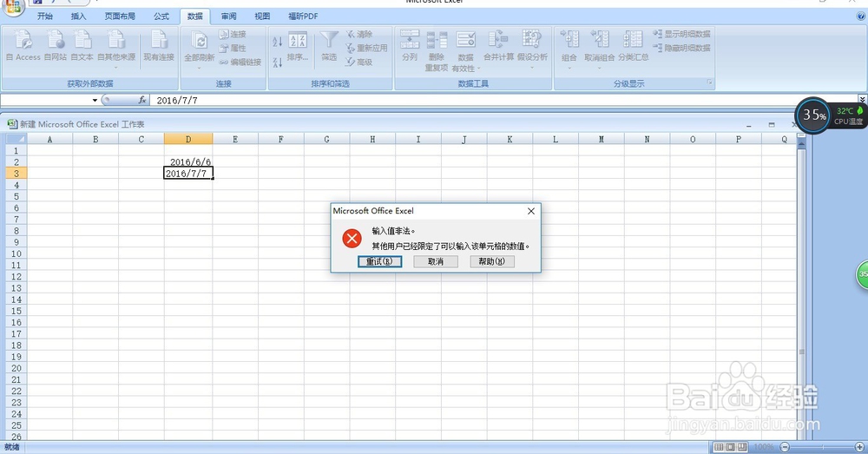Click the 自 Access import icon
The width and height of the screenshot is (868, 454).
click(x=23, y=45)
